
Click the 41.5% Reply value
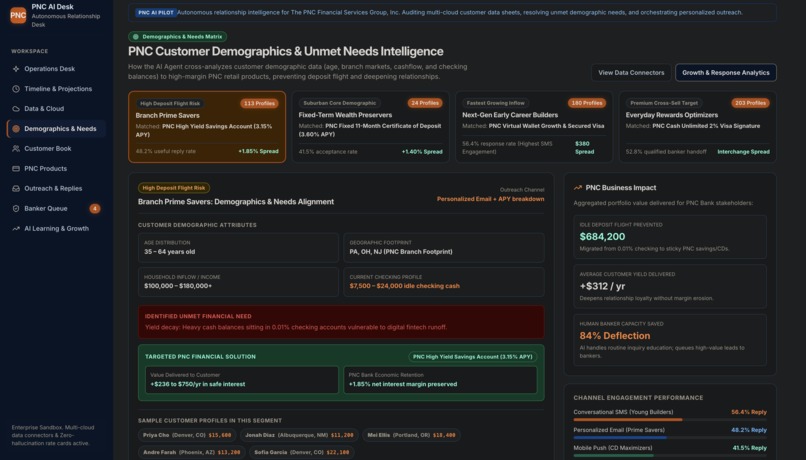(749, 448)
